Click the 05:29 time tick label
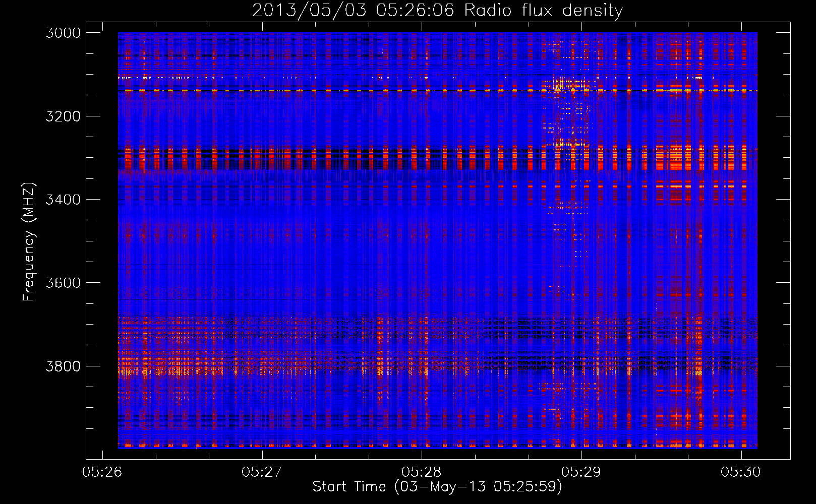The height and width of the screenshot is (504, 816). (x=581, y=472)
